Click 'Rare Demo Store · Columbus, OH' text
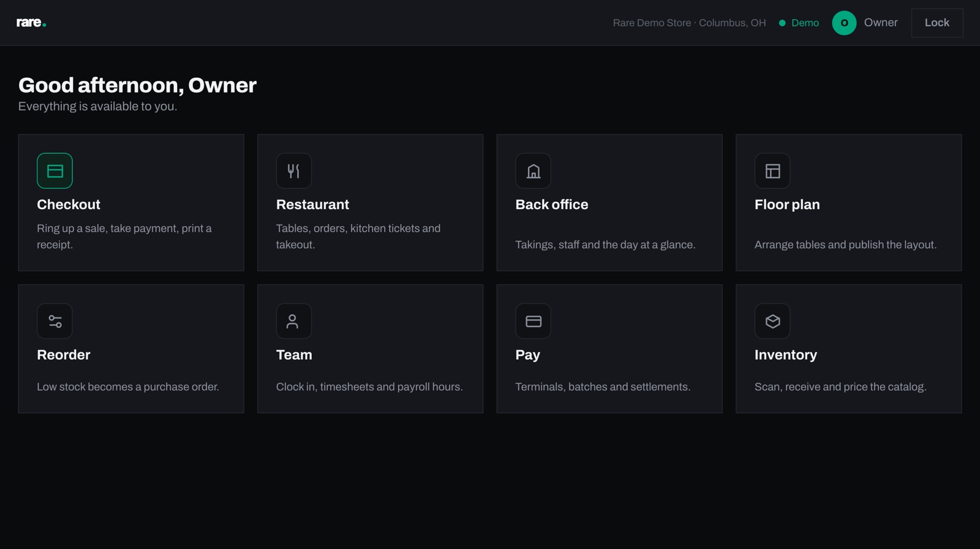This screenshot has width=980, height=549. [x=689, y=23]
